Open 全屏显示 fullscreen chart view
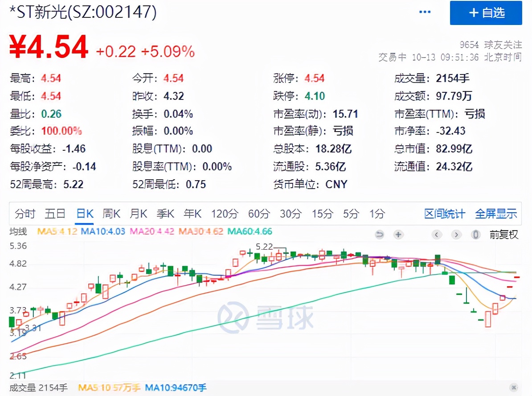Screen dimensions: 532x396 496,214
